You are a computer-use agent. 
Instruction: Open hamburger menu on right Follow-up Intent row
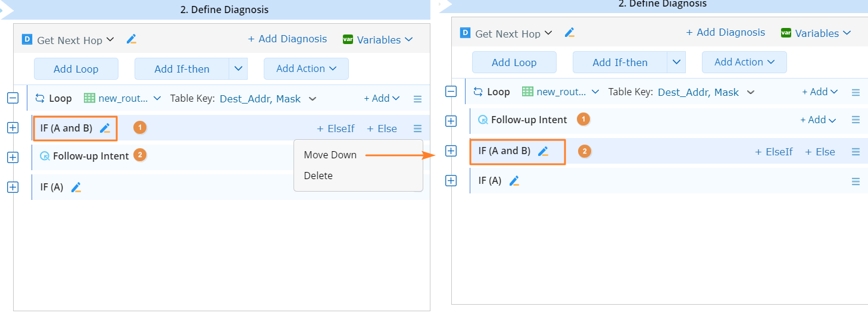pos(855,120)
